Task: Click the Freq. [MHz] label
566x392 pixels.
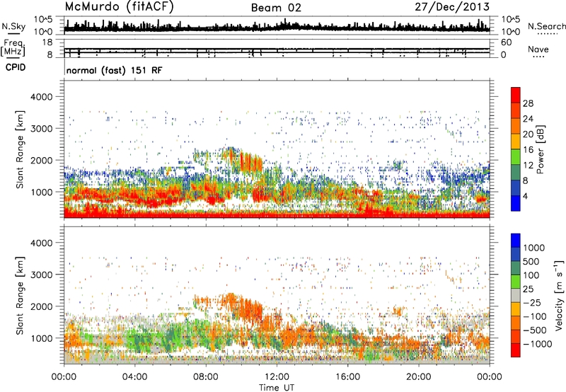Action: click(13, 47)
